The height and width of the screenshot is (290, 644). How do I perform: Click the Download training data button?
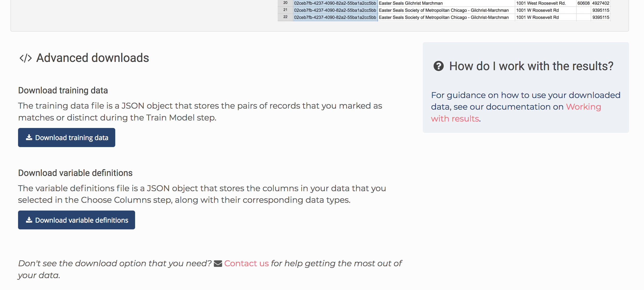coord(67,138)
